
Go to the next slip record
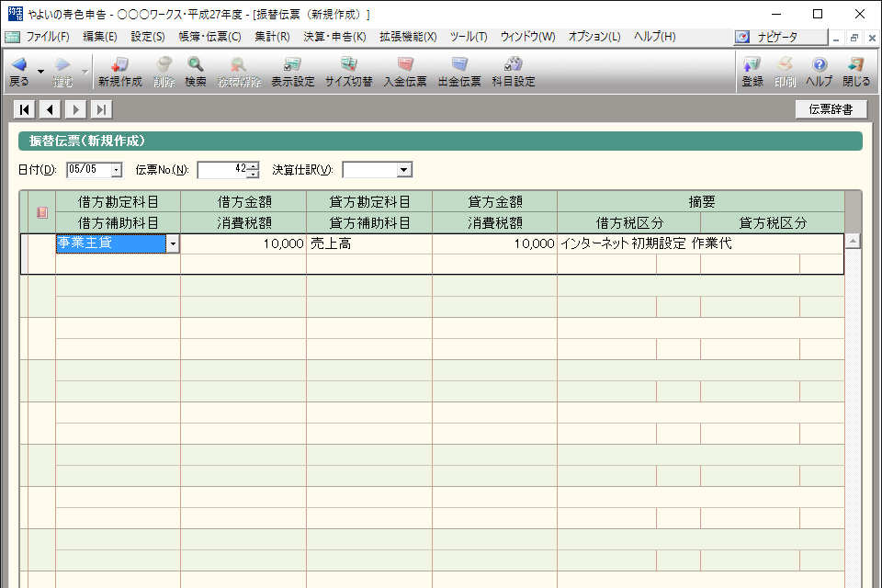click(76, 109)
